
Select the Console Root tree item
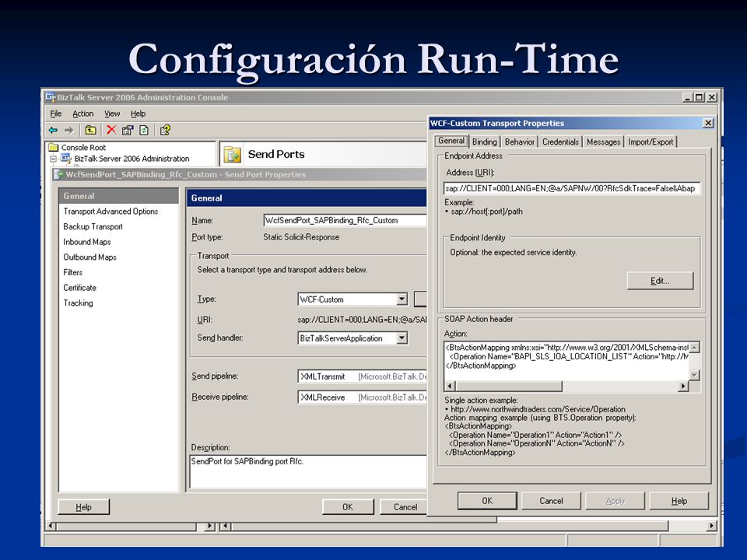pos(83,148)
